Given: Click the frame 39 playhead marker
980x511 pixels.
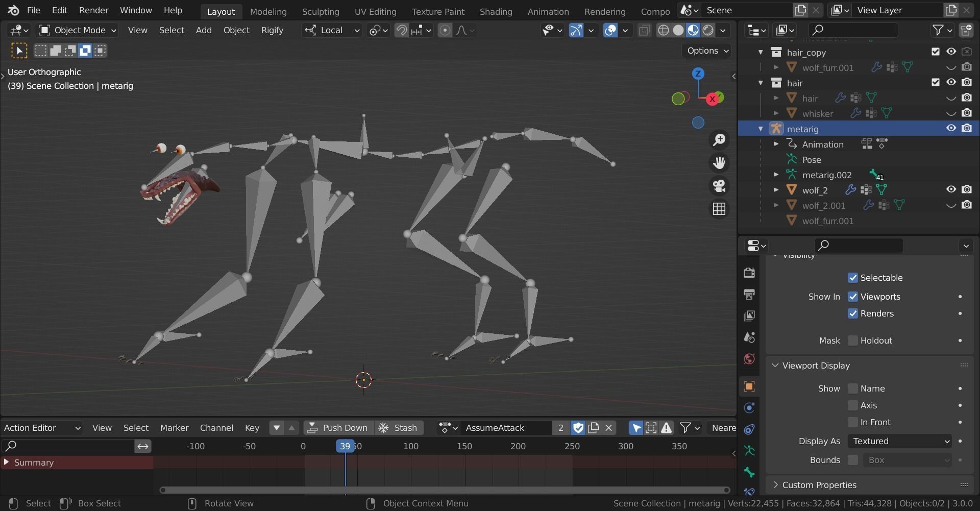Looking at the screenshot, I should tap(345, 446).
